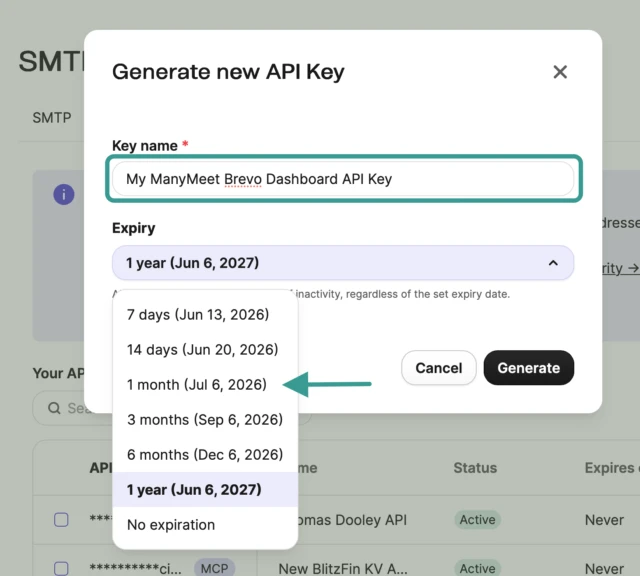
Task: Open the SMTP tab in background page
Action: tap(52, 118)
